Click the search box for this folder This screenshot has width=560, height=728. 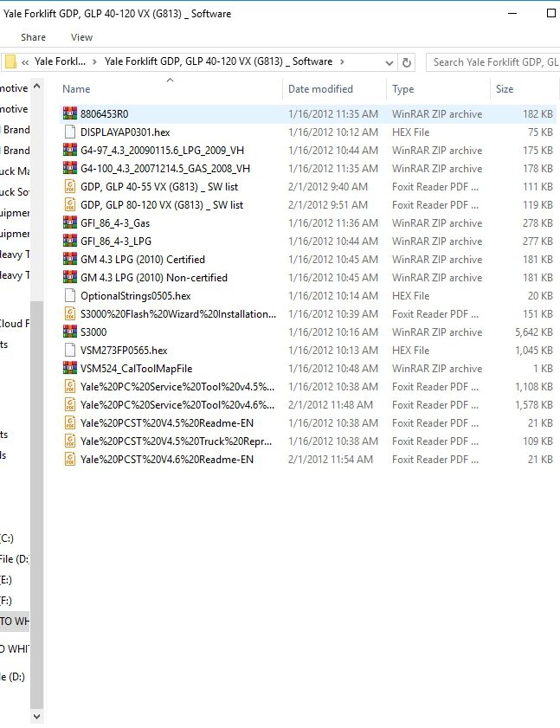[x=493, y=62]
